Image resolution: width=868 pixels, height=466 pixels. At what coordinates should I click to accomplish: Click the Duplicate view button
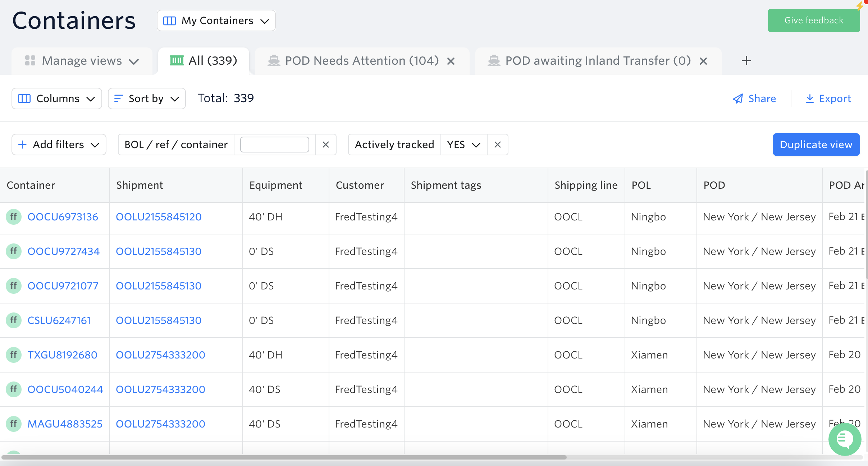[x=816, y=145]
